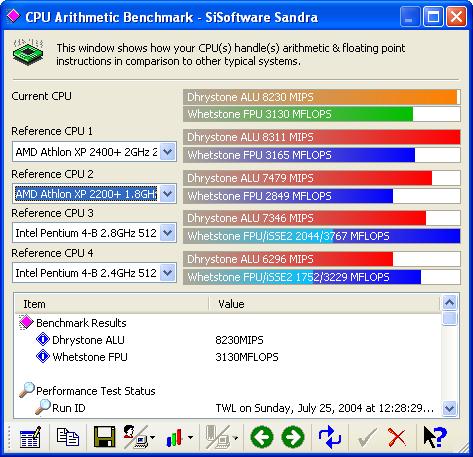The image size is (473, 457).
Task: Click list scrollbar down arrow
Action: 450,408
